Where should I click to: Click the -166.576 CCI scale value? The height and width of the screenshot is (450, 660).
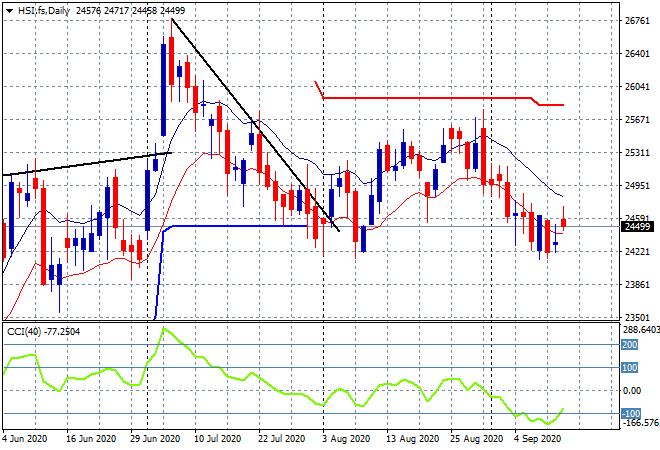pyautogui.click(x=640, y=422)
